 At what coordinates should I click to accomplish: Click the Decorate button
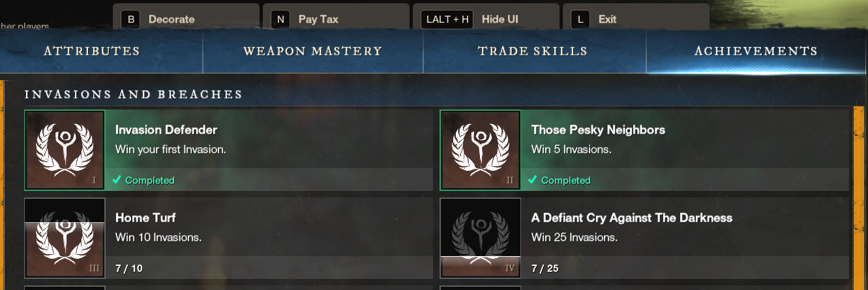click(186, 18)
